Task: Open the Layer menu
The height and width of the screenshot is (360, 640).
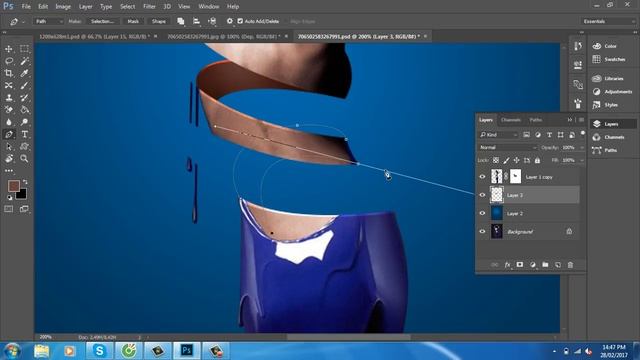Action: pos(85,7)
